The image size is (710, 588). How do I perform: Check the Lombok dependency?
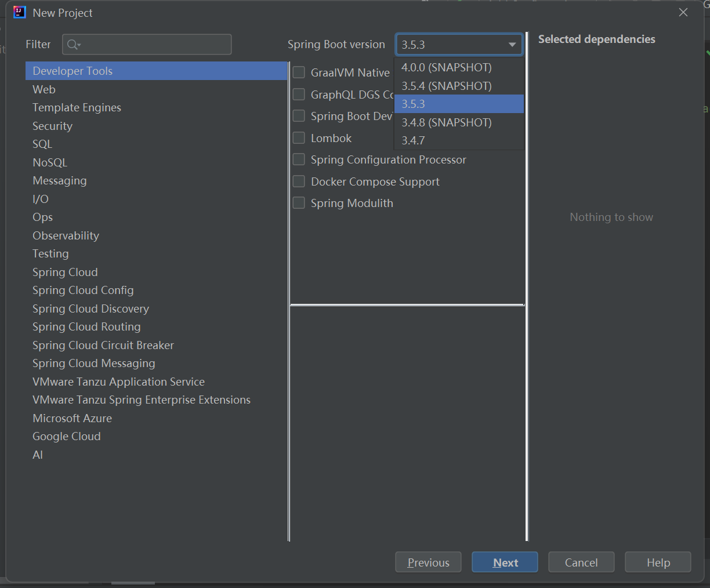point(299,138)
